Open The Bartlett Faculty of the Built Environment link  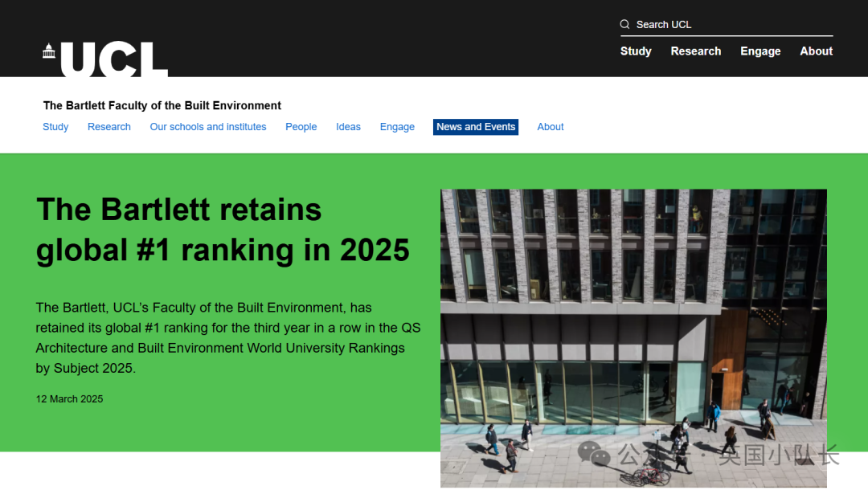click(x=162, y=106)
